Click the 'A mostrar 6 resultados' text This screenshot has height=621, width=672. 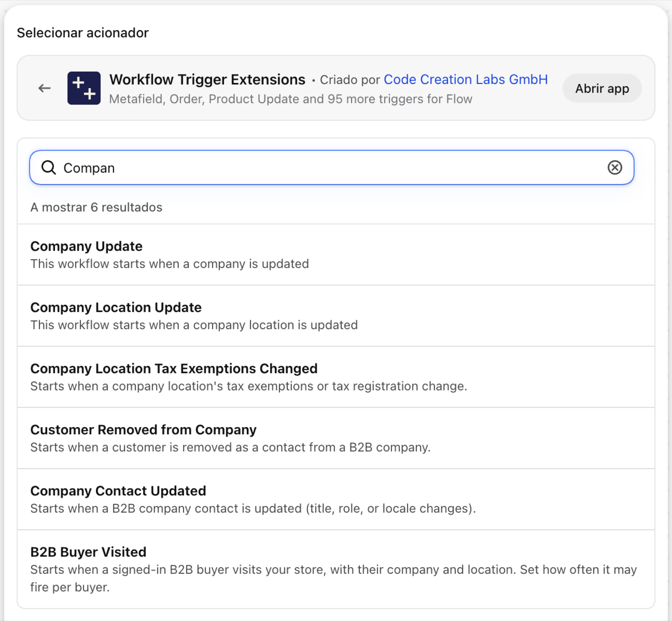[96, 207]
